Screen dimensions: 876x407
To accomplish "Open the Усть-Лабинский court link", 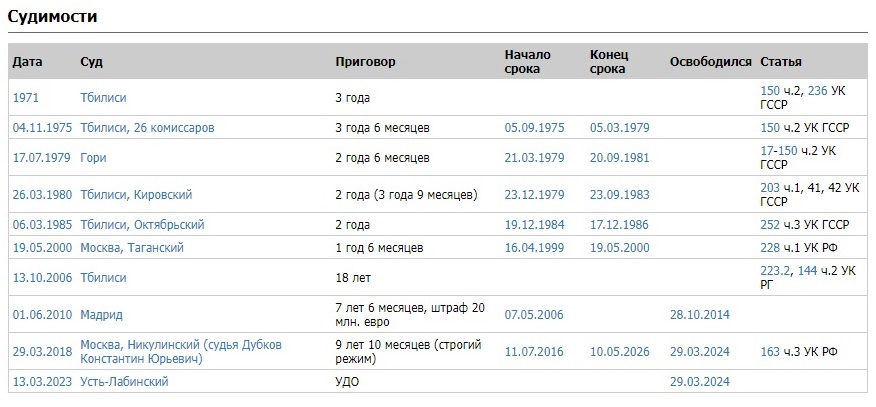I will 124,382.
